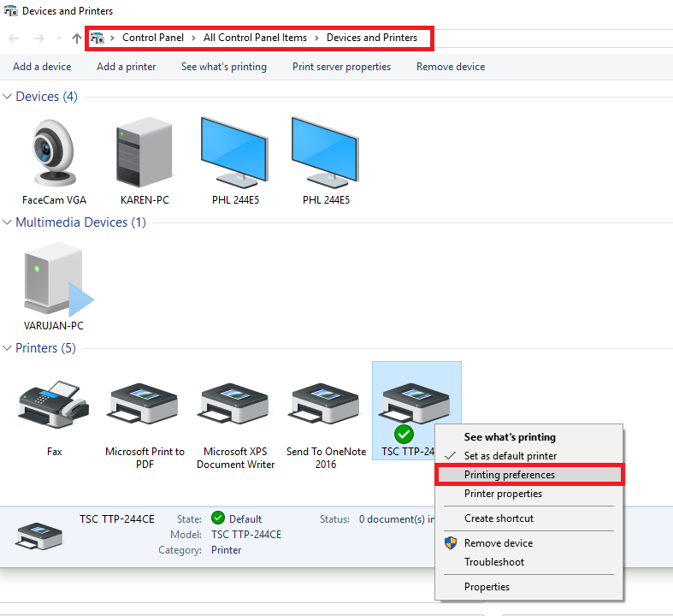Select the FaceCam VGA webcam icon
This screenshot has width=673, height=616.
click(55, 153)
